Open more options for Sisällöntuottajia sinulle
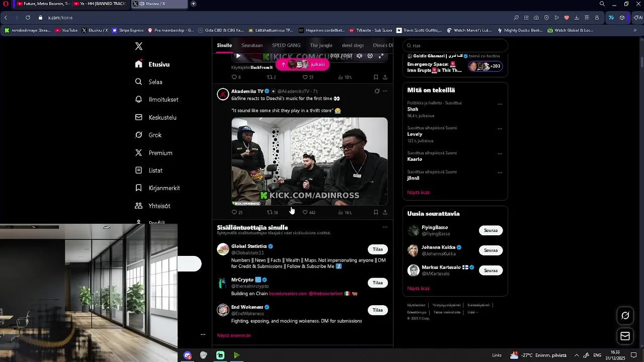The image size is (644, 362). pos(385,227)
